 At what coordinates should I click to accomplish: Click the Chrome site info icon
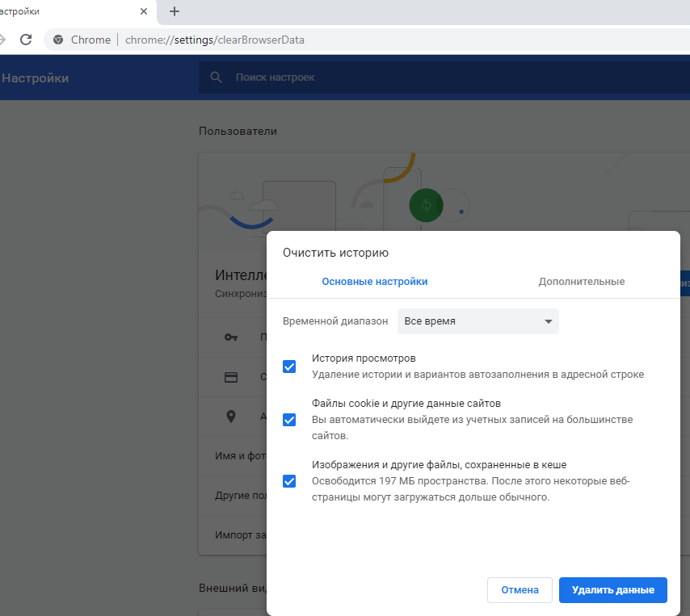[58, 40]
